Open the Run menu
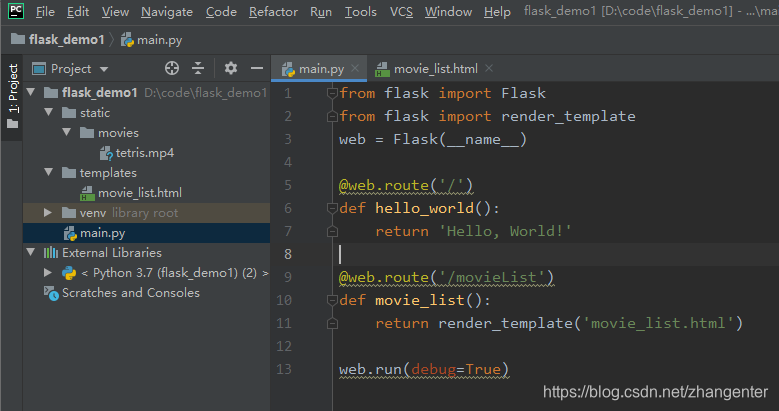Viewport: 779px width, 411px height. coord(321,11)
